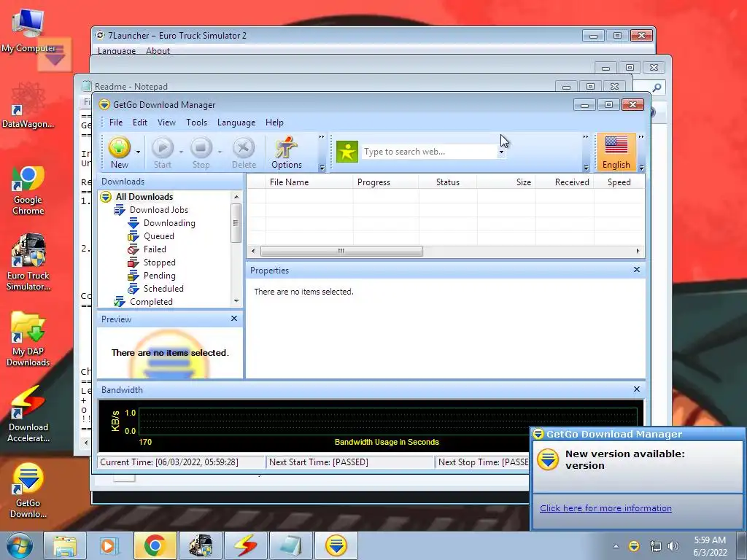Open Euro Truck Simulator desktop shortcut

(28, 262)
